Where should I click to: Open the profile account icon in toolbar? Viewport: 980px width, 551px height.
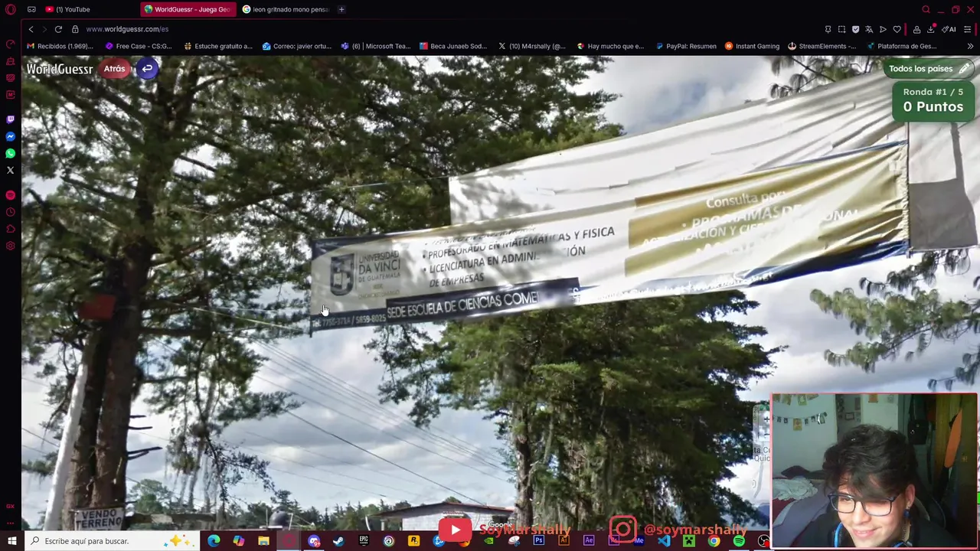[916, 29]
